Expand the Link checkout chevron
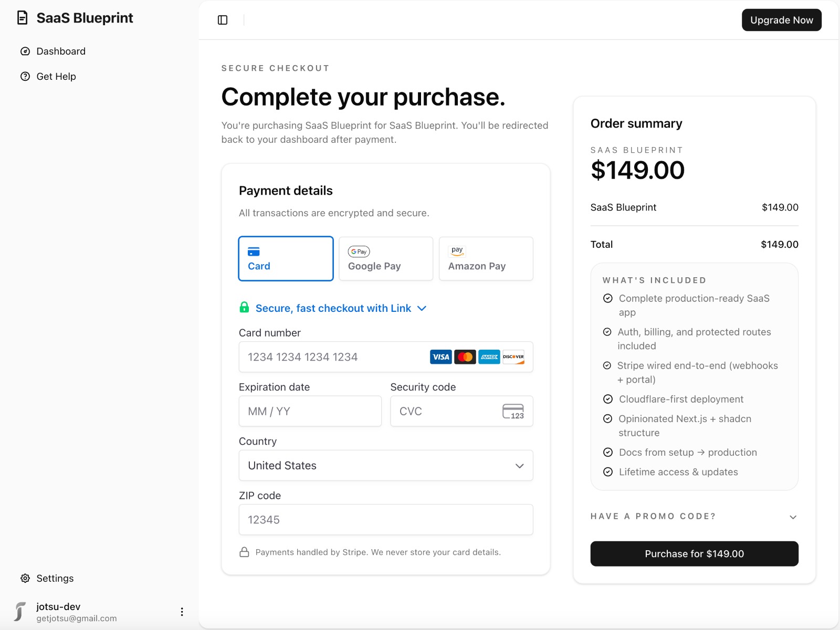This screenshot has height=630, width=840. point(422,309)
